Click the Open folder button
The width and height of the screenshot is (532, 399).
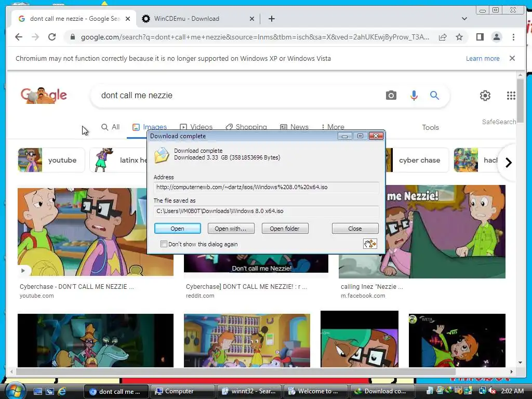coord(285,229)
